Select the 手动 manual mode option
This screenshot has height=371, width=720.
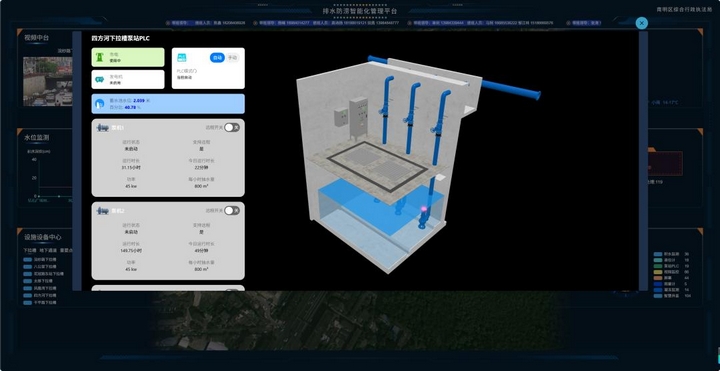tap(232, 57)
